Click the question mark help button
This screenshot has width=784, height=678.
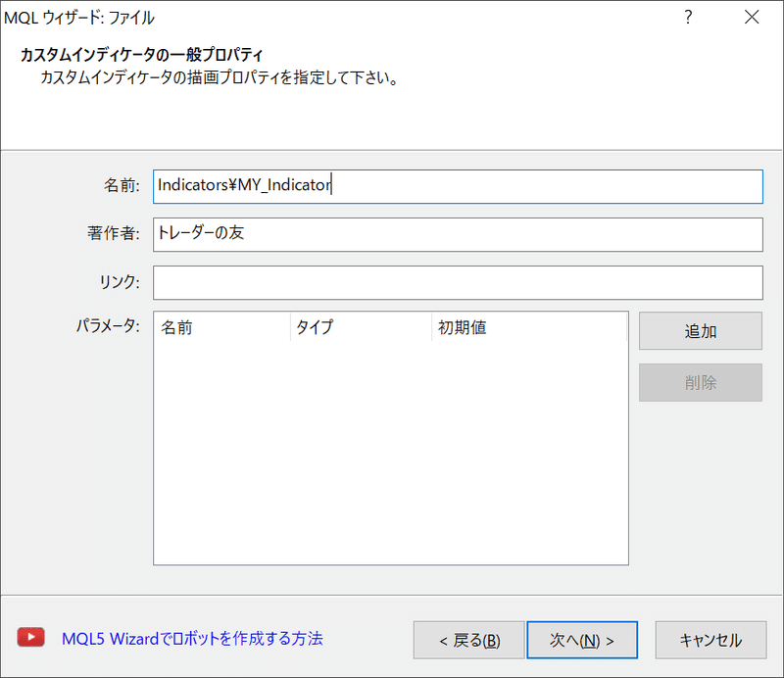[x=689, y=17]
